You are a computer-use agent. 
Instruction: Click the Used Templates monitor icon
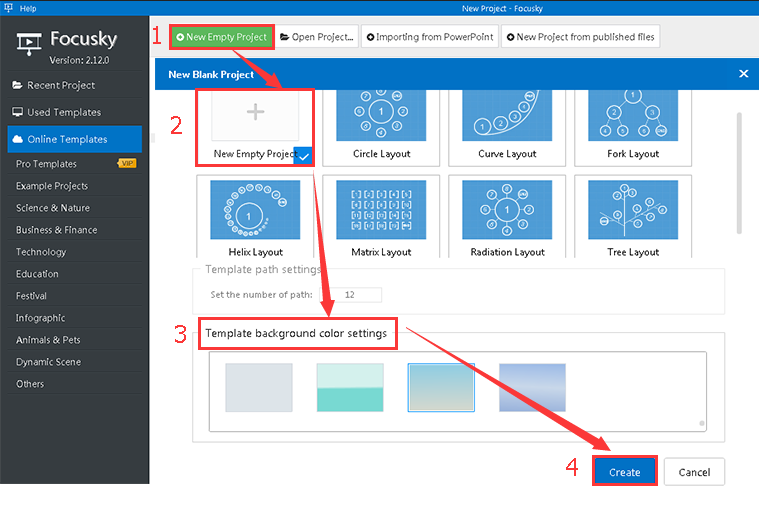coord(17,112)
